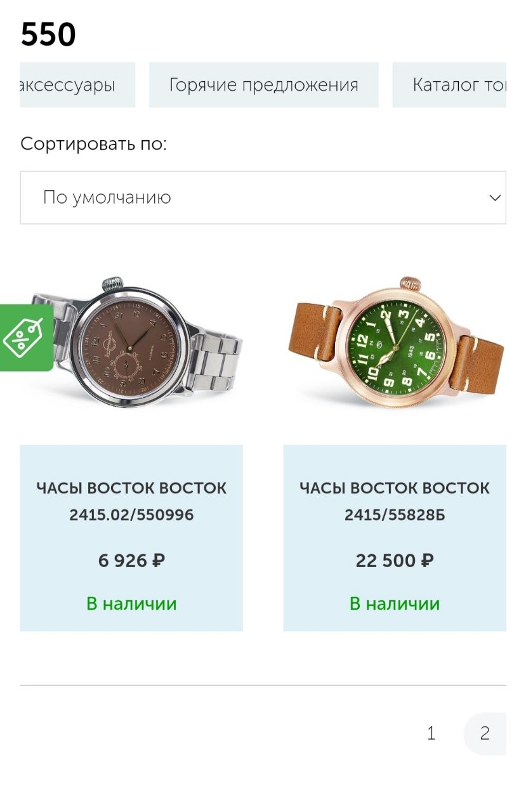Open product link 2415.02/550996

(131, 501)
